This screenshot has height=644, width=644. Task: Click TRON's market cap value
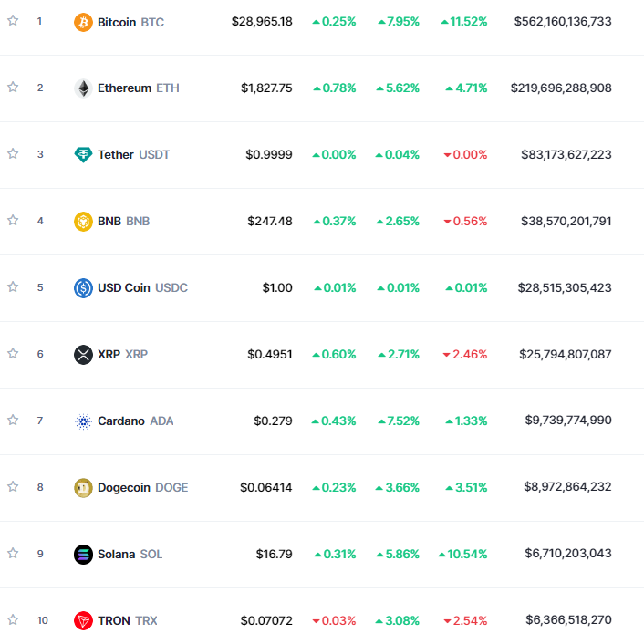coord(568,620)
